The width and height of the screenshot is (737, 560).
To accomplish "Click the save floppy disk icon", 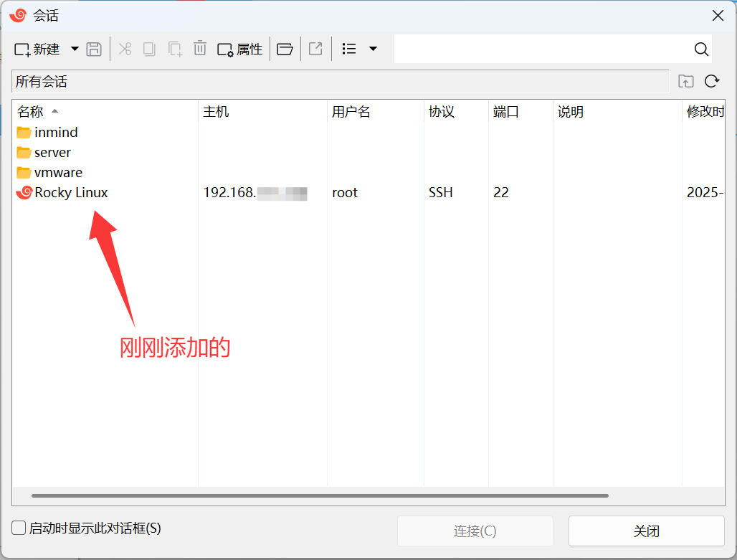I will click(94, 49).
